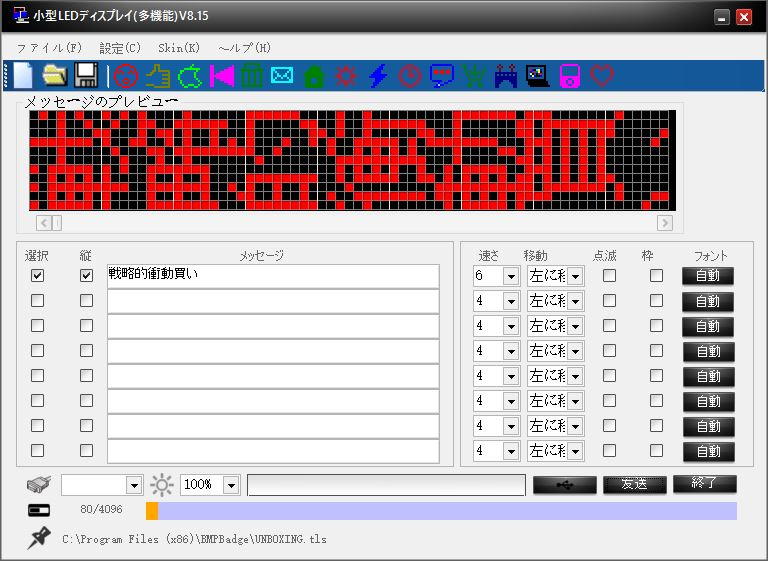768x561 pixels.
Task: Insert the red sun gear symbol
Action: tap(346, 76)
